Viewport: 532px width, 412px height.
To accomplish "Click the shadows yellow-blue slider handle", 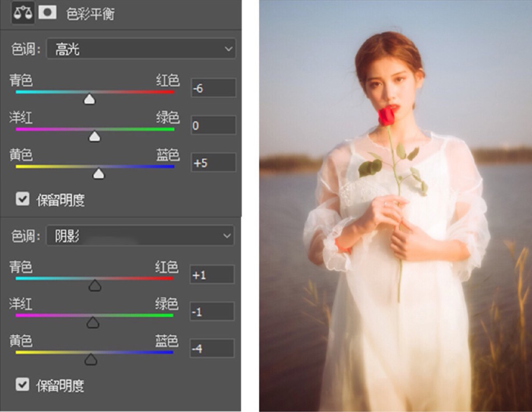I will coord(90,360).
